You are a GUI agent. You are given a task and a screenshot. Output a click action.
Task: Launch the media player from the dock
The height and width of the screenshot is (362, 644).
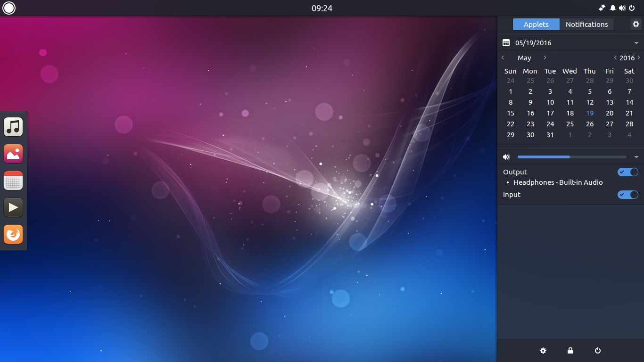pyautogui.click(x=13, y=207)
